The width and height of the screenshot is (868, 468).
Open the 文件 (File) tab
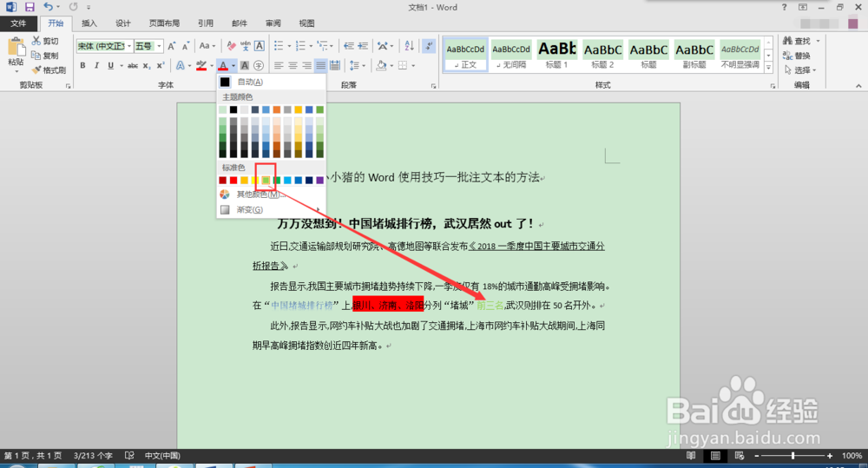pyautogui.click(x=18, y=23)
